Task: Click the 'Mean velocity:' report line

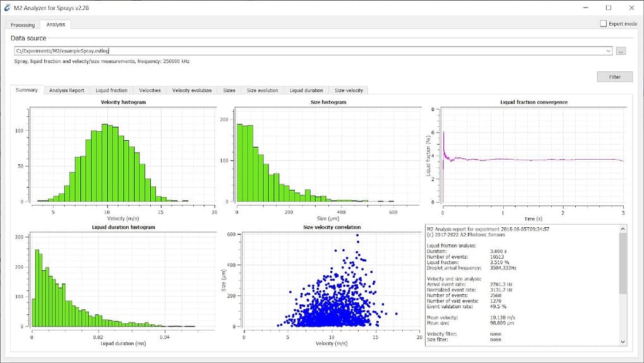Action: click(x=470, y=318)
